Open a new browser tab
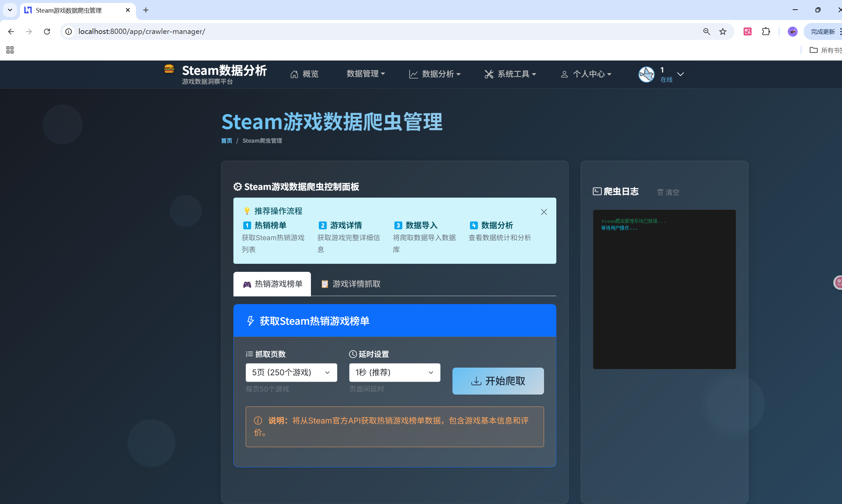The image size is (842, 504). 146,10
